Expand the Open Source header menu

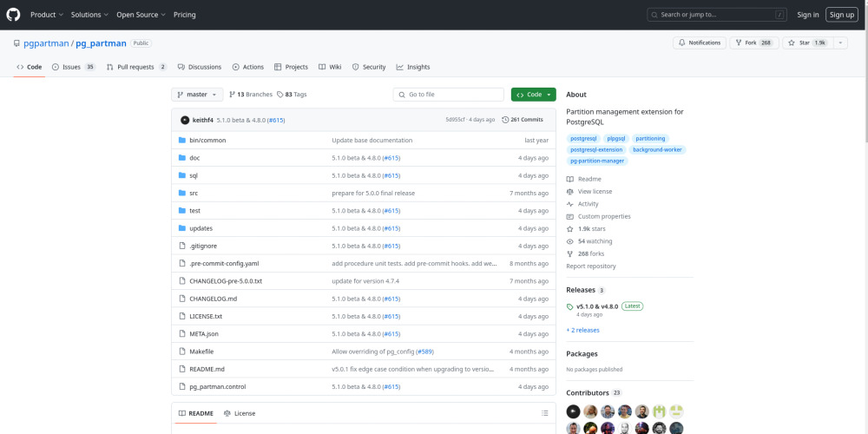click(x=141, y=15)
